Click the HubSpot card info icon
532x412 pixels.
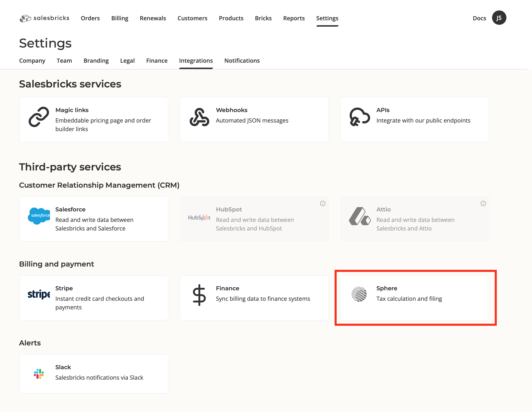tap(323, 203)
